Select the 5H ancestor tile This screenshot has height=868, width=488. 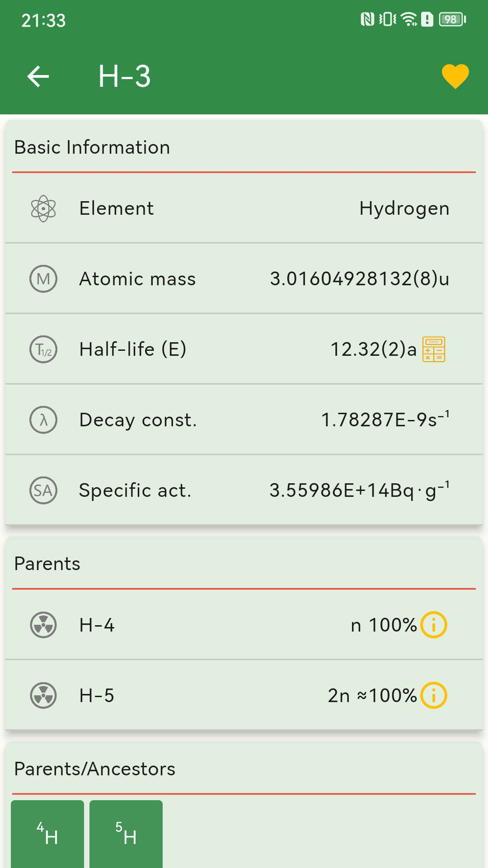pos(126,834)
